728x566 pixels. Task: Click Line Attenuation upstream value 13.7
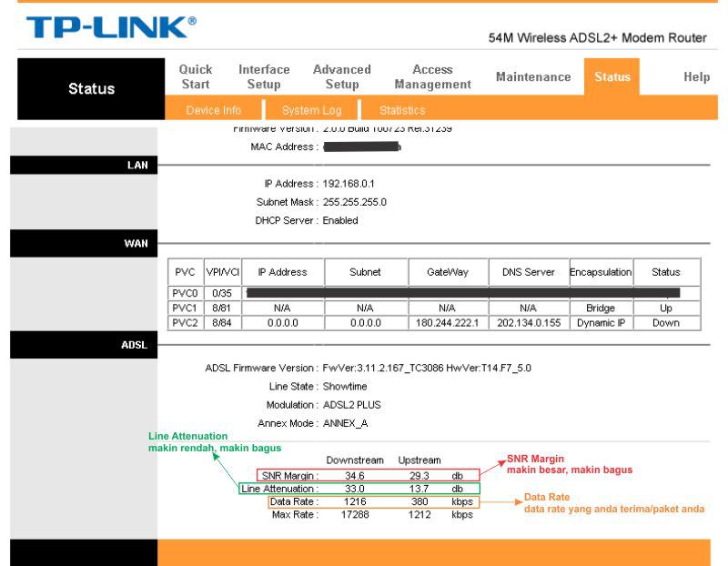(x=420, y=489)
